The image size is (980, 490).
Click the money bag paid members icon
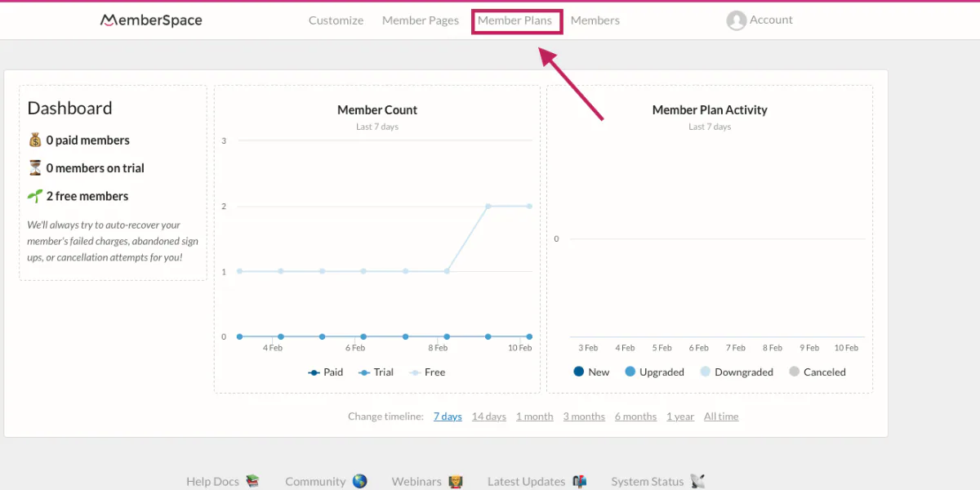point(35,140)
